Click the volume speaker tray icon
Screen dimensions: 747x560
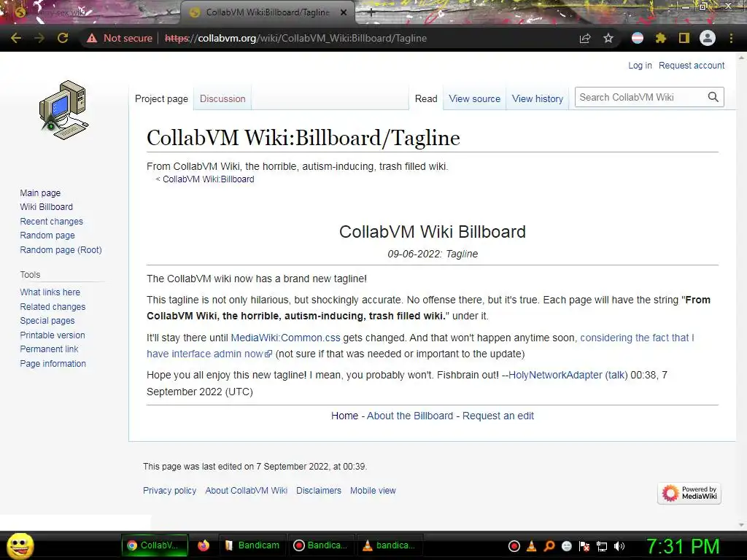[x=619, y=546]
